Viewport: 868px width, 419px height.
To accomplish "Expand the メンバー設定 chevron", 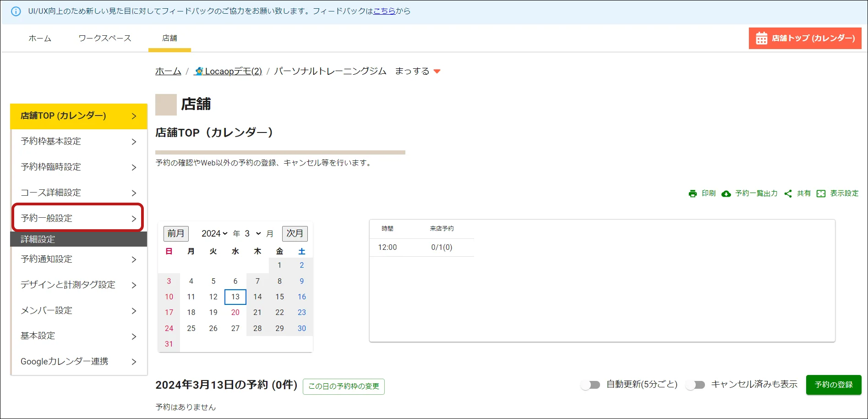I will 134,311.
